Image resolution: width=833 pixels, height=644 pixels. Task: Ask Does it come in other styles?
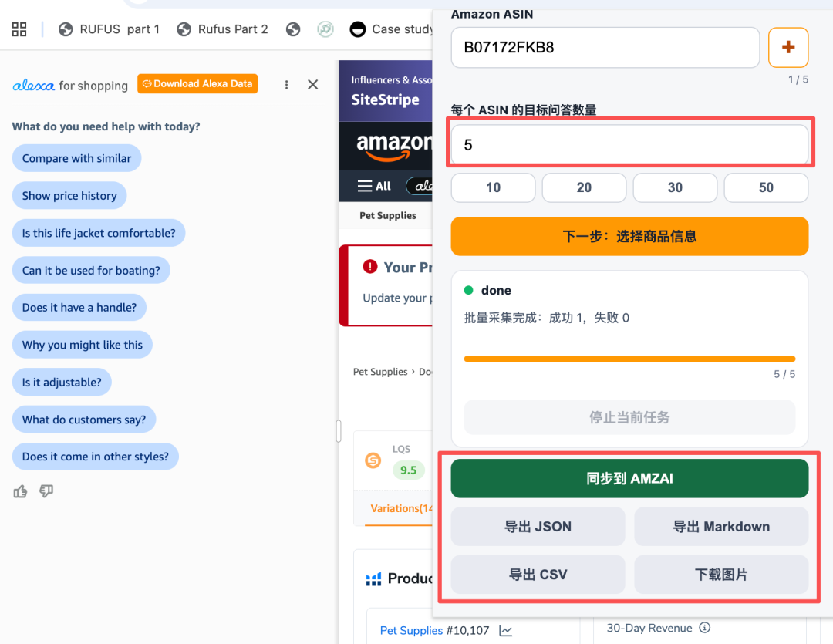pyautogui.click(x=95, y=457)
